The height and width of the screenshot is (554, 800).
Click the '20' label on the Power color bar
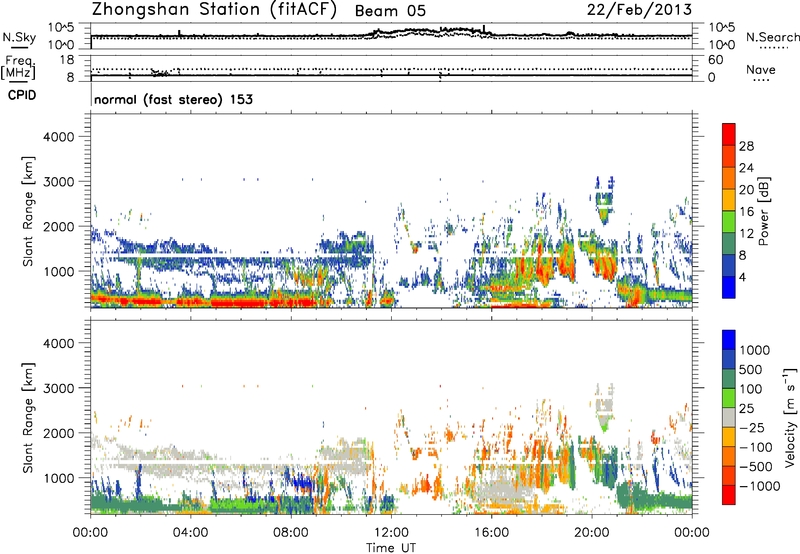pos(746,190)
